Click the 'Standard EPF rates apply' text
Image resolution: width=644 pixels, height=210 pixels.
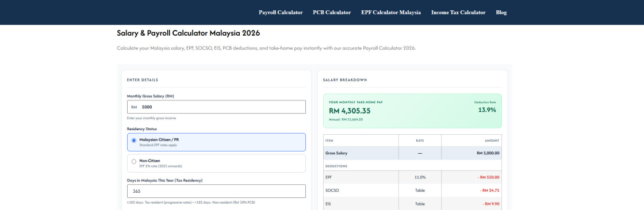click(158, 145)
